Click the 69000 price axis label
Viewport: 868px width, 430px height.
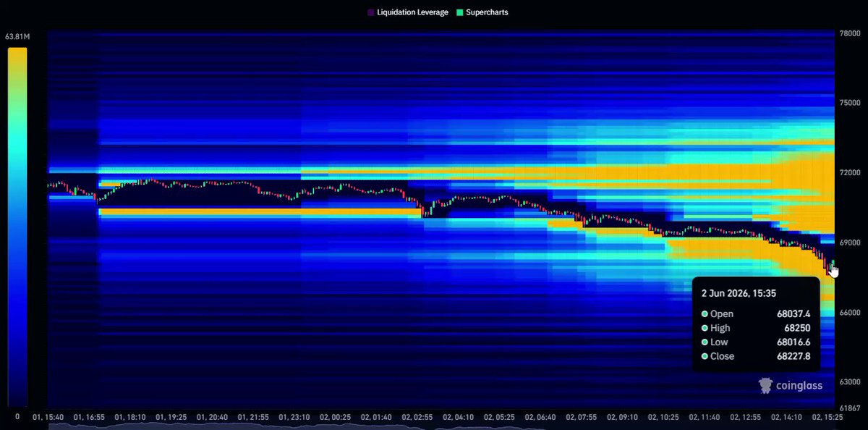[x=849, y=243]
